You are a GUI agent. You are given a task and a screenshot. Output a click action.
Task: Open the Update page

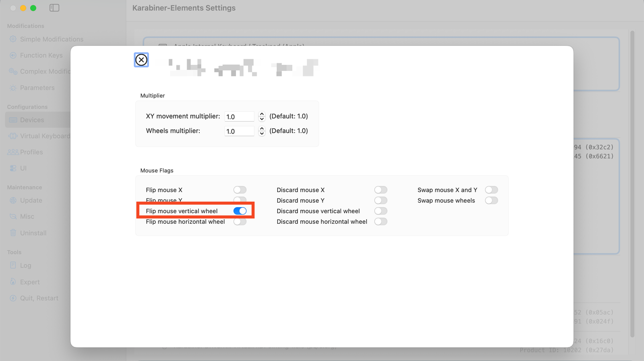pyautogui.click(x=31, y=200)
